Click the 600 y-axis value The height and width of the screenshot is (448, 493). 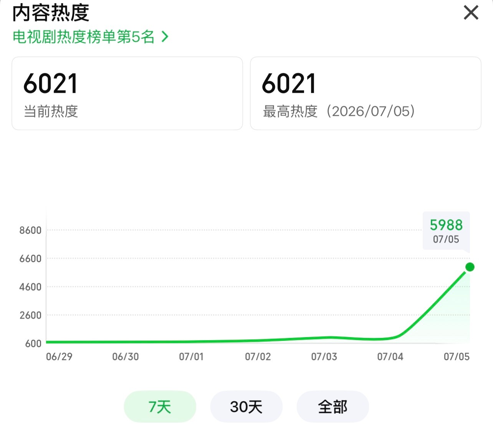click(x=33, y=344)
